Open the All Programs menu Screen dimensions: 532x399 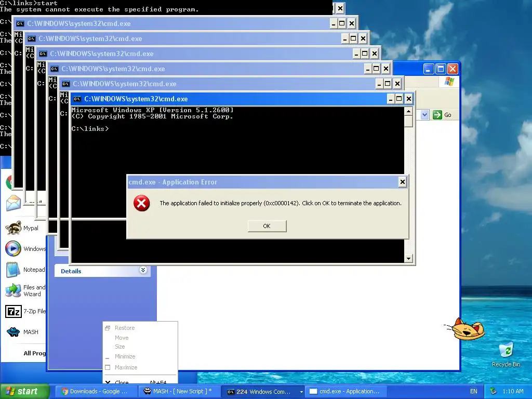[35, 353]
